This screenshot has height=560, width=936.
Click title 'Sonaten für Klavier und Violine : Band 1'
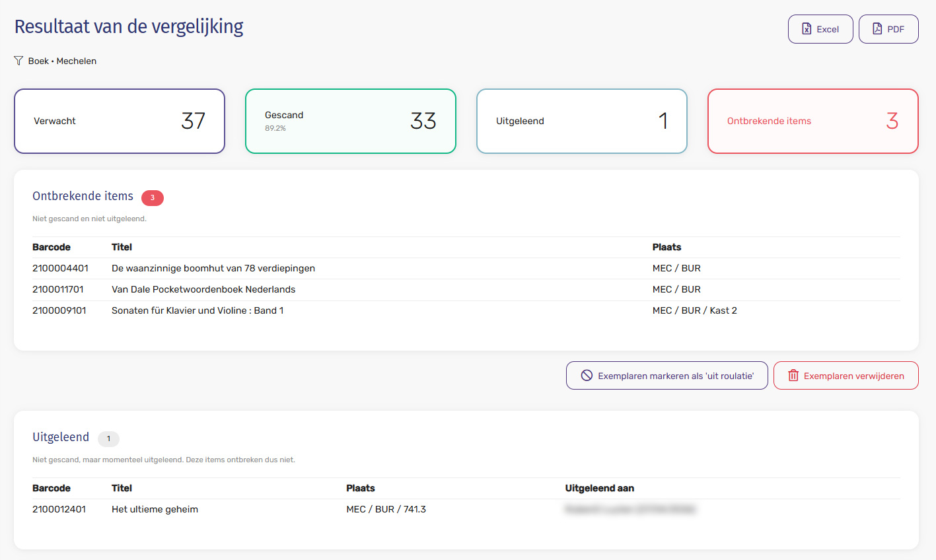click(x=198, y=310)
